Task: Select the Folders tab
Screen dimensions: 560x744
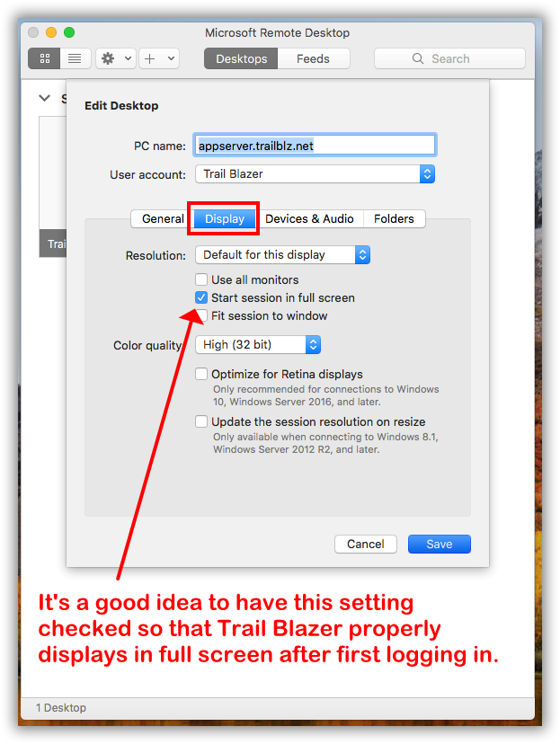Action: 394,218
